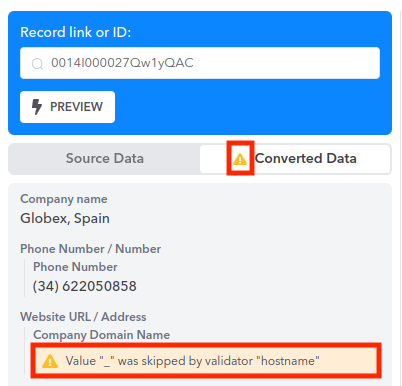Click the magnifier icon in the record field
The image size is (402, 386).
37,63
